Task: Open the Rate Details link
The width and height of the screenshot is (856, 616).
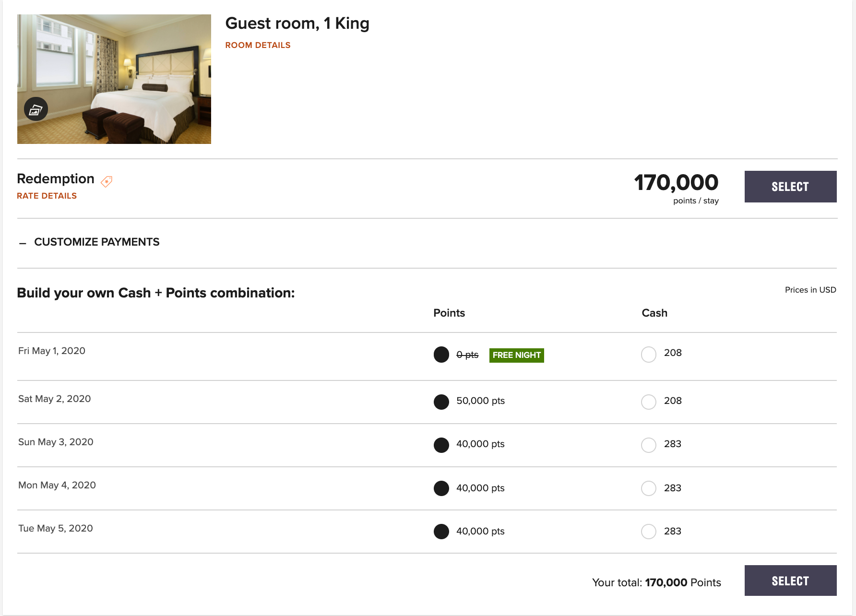Action: [x=47, y=196]
